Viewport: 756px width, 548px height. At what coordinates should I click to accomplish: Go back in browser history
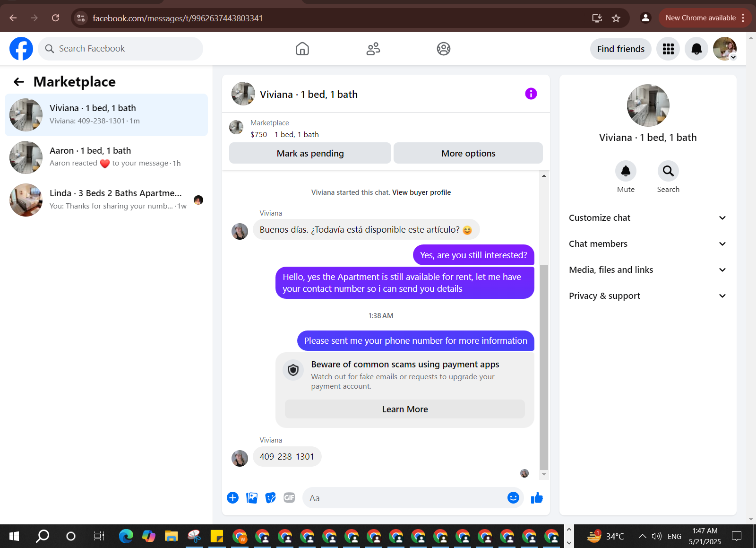tap(13, 18)
